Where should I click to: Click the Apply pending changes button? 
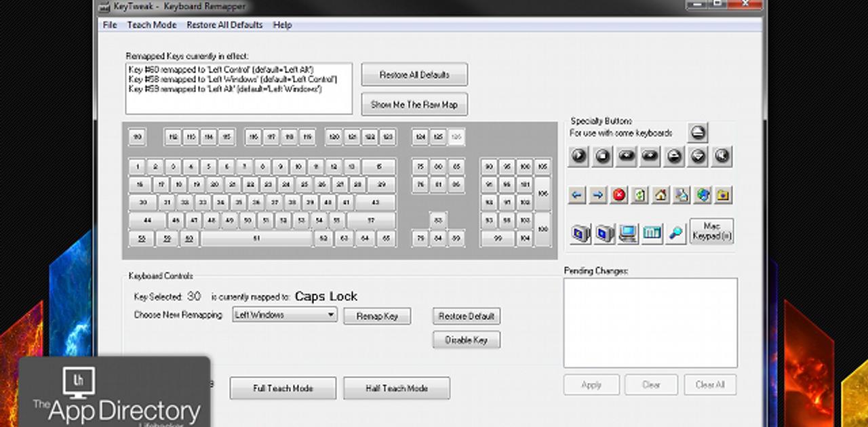click(x=591, y=384)
